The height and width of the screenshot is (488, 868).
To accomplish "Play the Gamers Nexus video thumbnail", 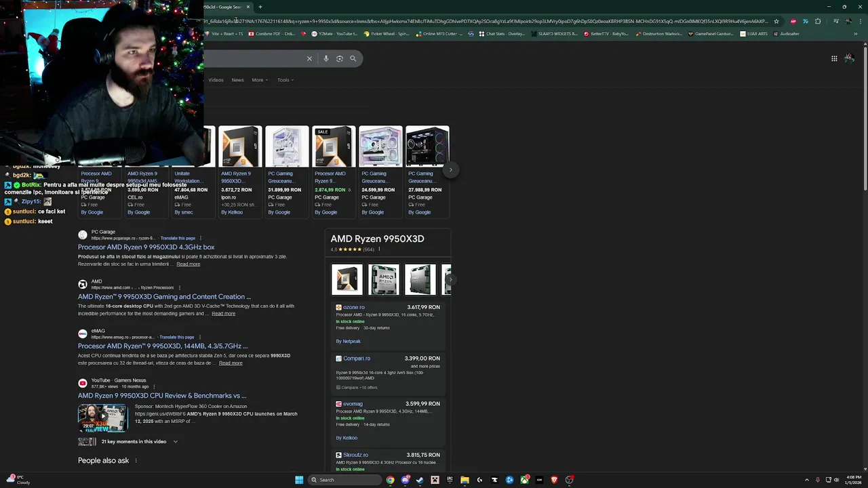I will pyautogui.click(x=102, y=418).
